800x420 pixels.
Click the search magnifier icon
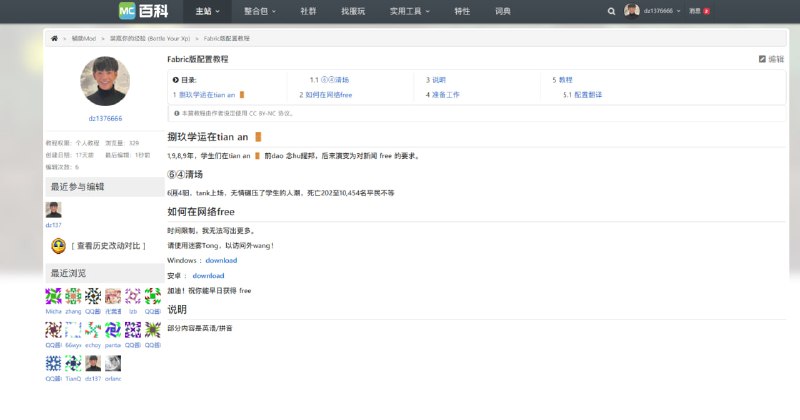point(611,11)
